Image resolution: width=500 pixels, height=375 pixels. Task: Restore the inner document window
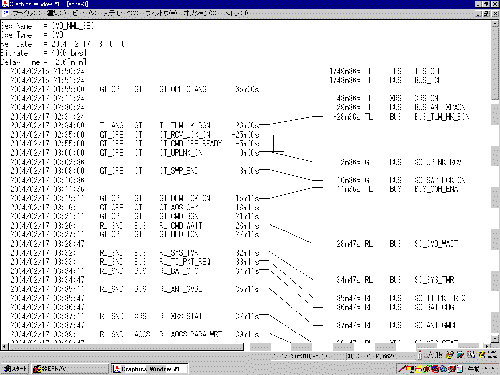487,13
